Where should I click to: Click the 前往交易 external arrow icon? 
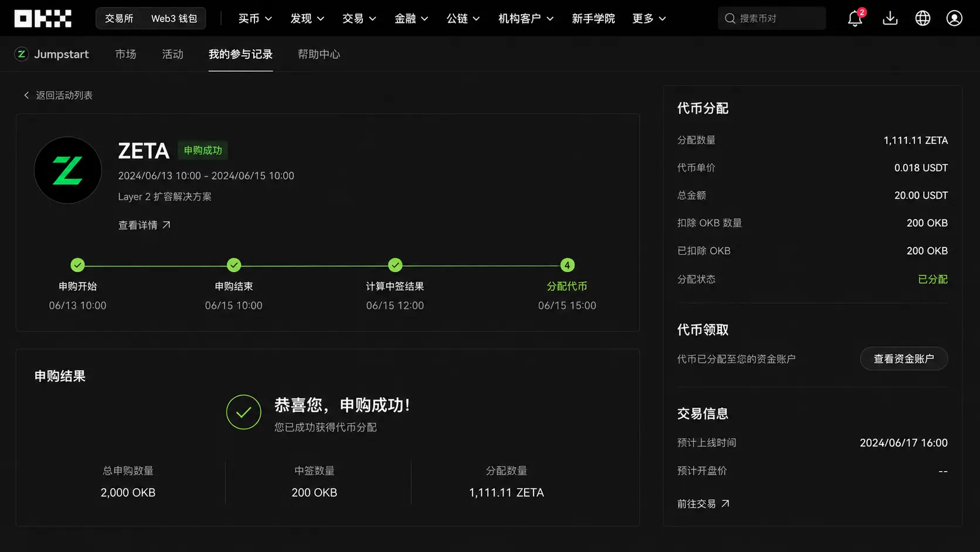coord(725,503)
